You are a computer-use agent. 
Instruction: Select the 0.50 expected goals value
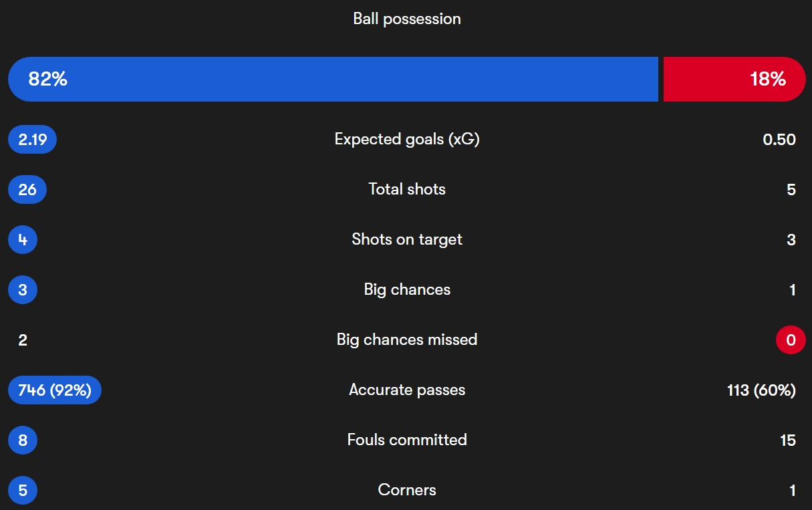(779, 140)
